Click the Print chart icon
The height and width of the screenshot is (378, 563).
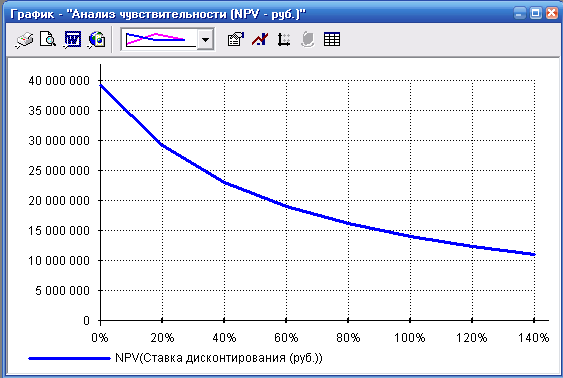pyautogui.click(x=24, y=39)
